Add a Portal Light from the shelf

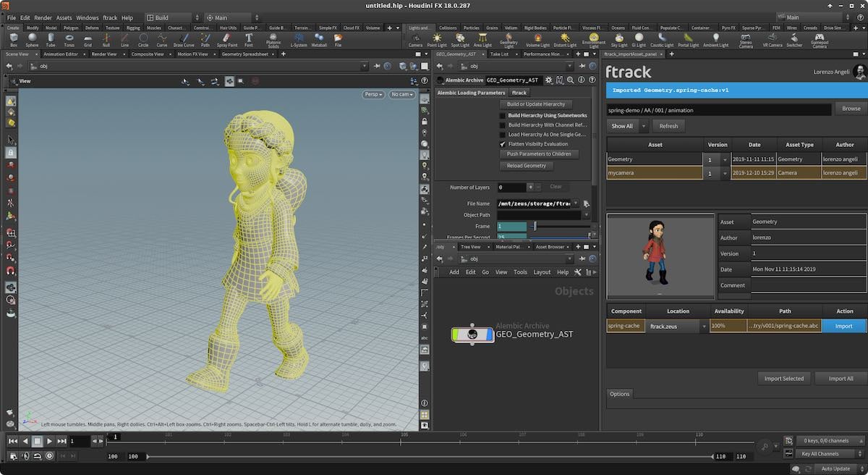(688, 40)
